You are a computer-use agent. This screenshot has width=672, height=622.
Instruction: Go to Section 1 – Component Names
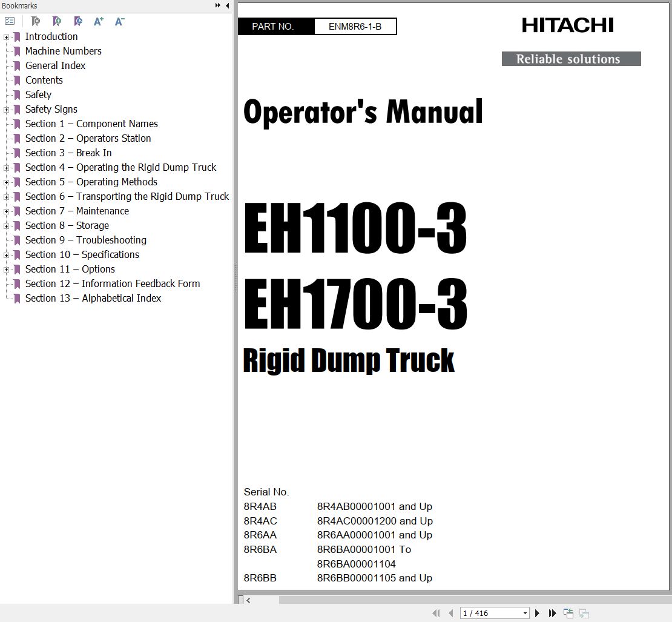(x=91, y=124)
